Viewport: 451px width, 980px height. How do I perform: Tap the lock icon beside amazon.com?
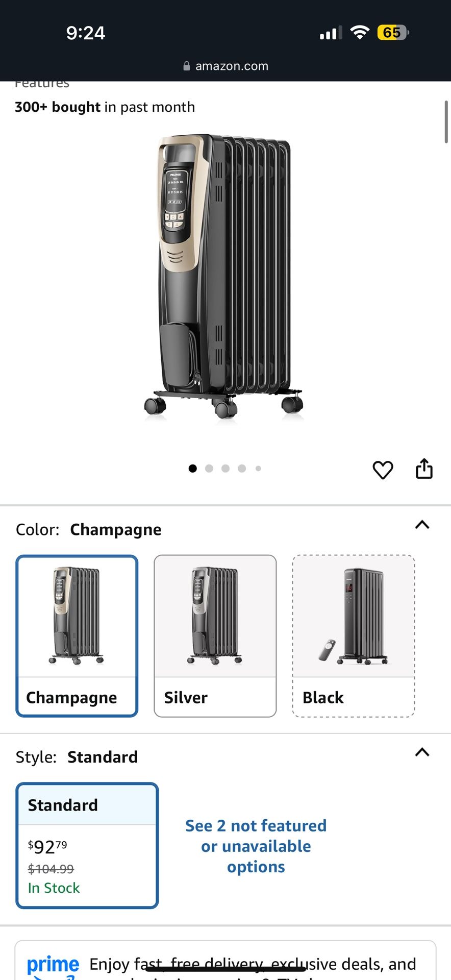187,66
